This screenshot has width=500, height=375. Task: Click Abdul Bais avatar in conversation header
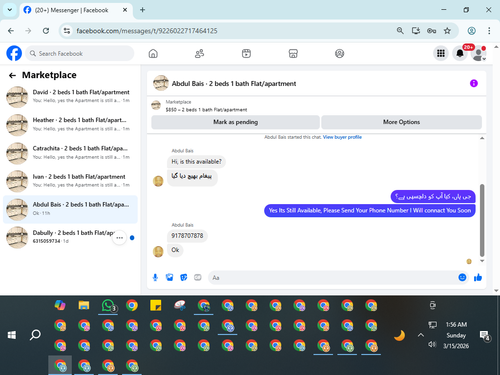pyautogui.click(x=161, y=83)
